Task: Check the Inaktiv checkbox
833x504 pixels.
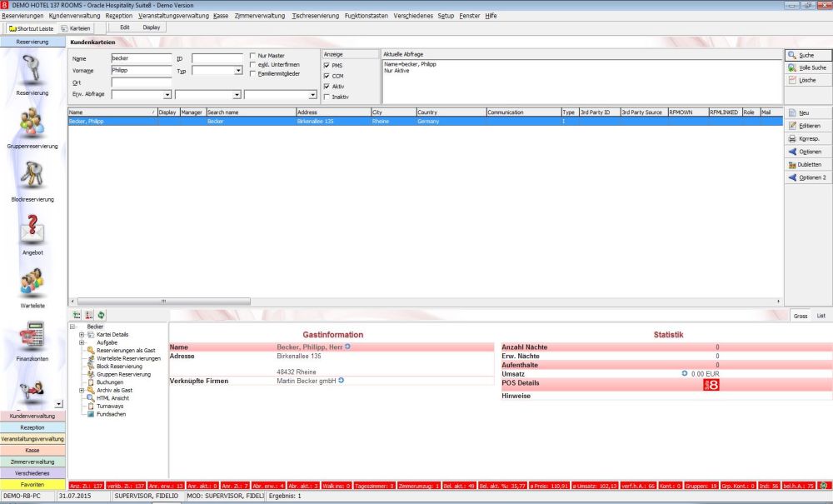Action: point(327,97)
